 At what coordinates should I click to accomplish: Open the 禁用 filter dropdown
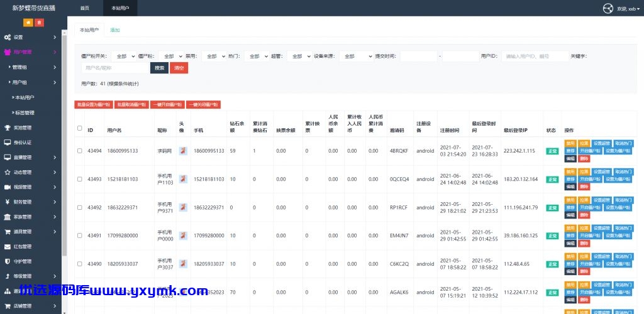(x=214, y=56)
